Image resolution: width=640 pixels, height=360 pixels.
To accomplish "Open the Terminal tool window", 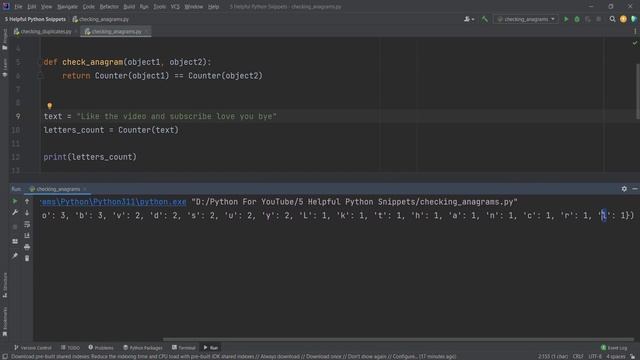I will pos(184,348).
